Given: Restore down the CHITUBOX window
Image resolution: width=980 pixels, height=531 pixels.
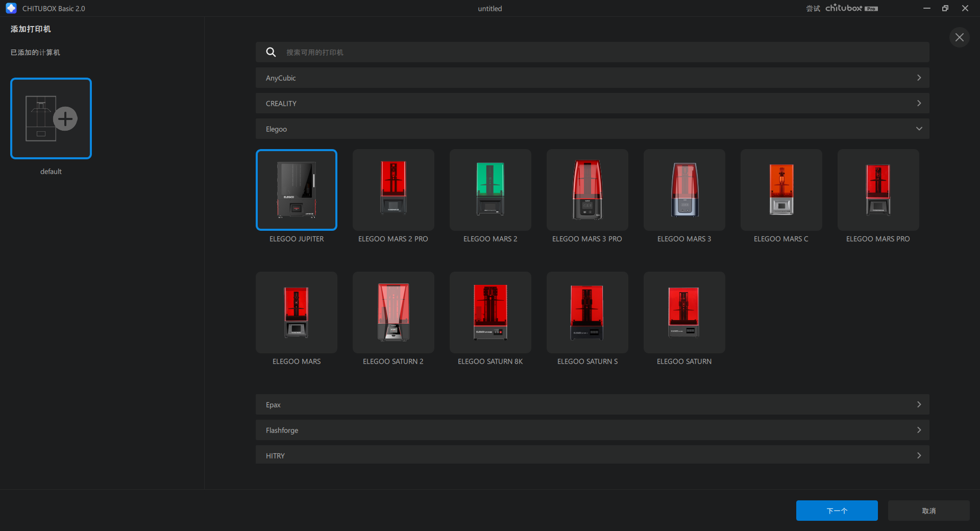Looking at the screenshot, I should point(945,8).
